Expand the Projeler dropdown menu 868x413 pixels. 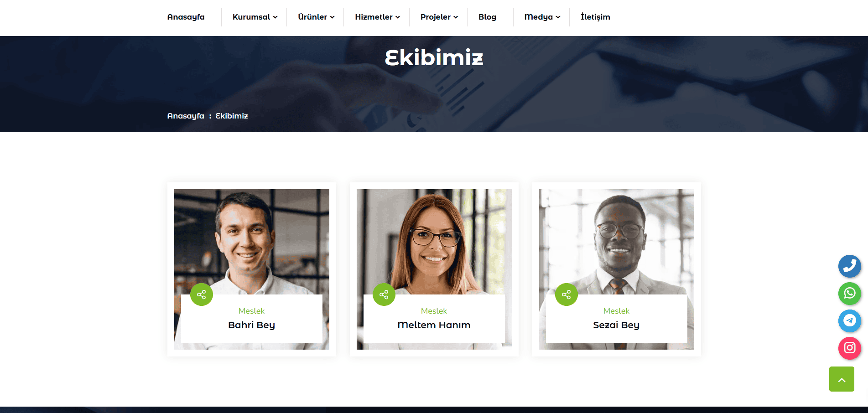[439, 17]
